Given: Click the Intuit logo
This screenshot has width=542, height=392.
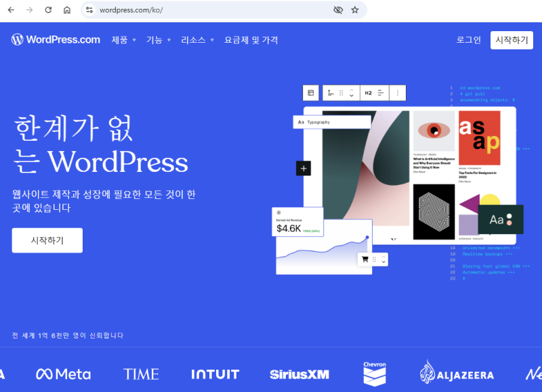Looking at the screenshot, I should 215,374.
